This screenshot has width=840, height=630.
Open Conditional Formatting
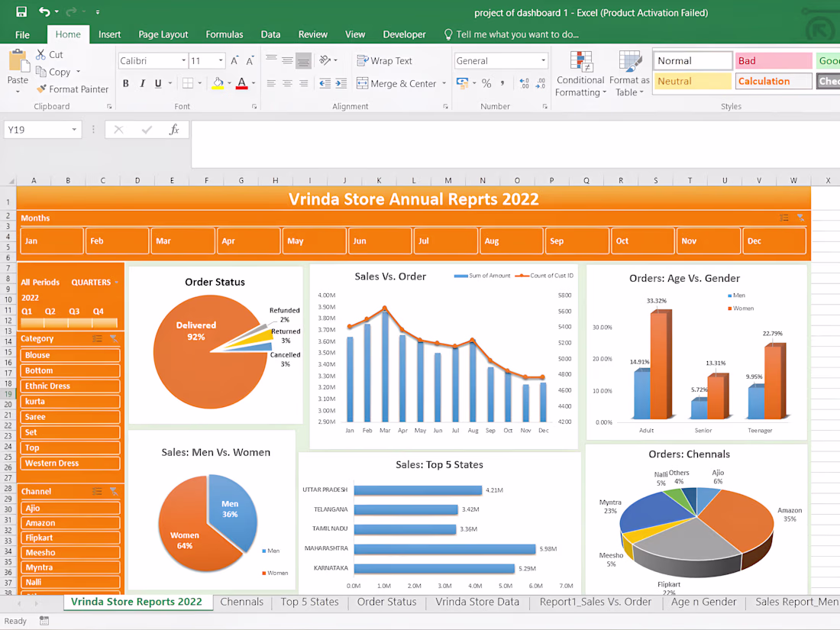[580, 74]
